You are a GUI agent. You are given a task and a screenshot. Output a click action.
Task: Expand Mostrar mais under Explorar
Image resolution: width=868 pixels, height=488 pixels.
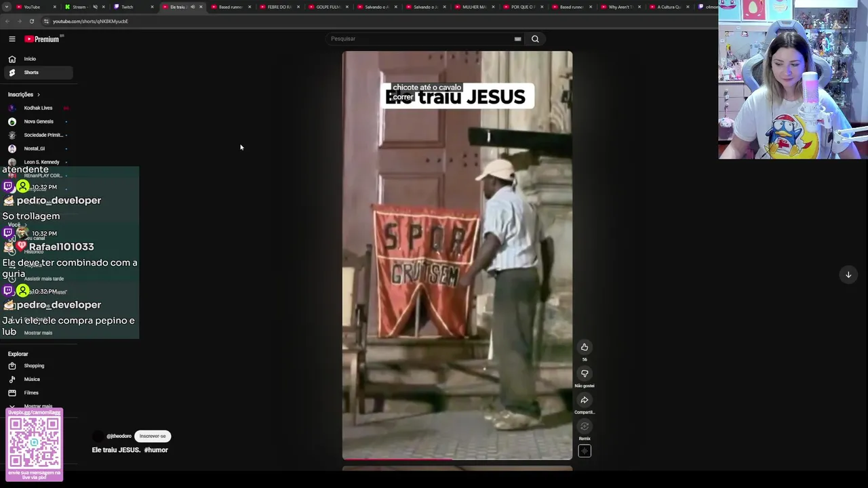point(38,406)
